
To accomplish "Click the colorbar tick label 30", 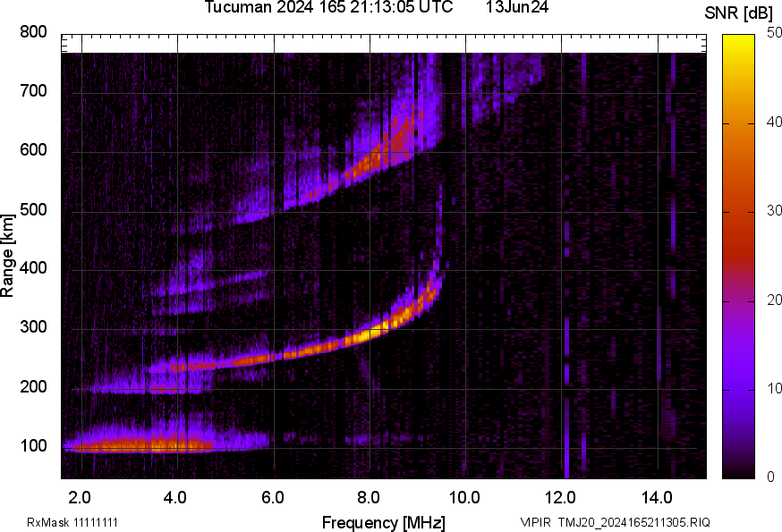I will coord(774,211).
